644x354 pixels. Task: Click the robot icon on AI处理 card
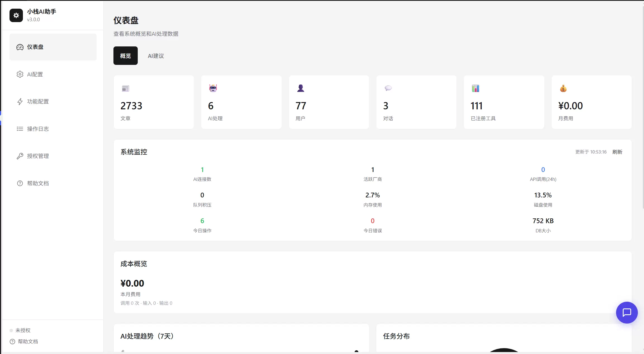point(213,88)
